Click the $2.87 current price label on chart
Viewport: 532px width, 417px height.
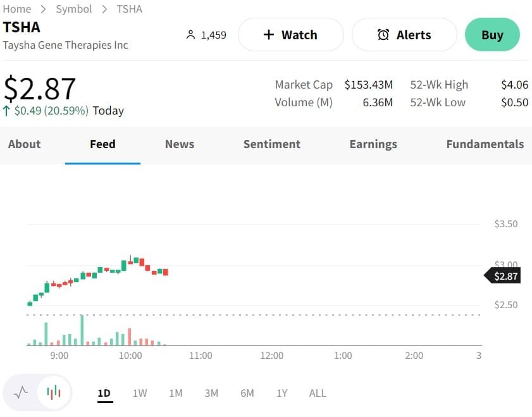click(505, 276)
